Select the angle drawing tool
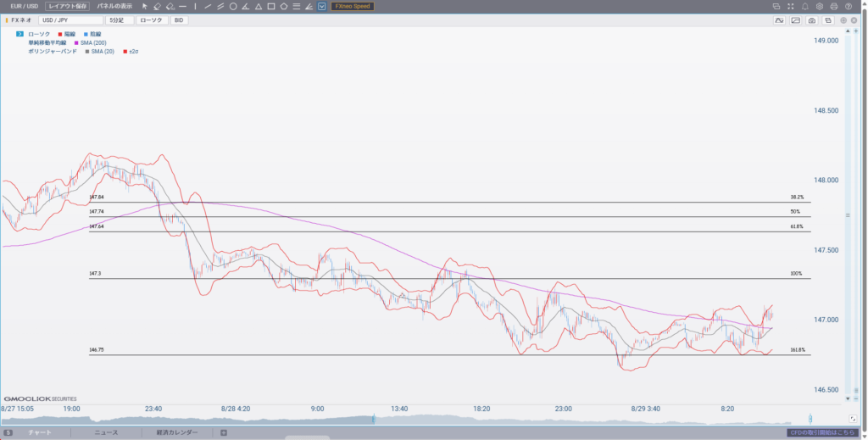This screenshot has width=868, height=440. click(x=246, y=7)
